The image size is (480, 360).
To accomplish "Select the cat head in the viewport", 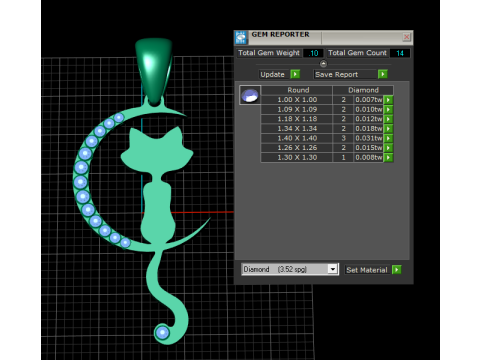I will [x=157, y=149].
